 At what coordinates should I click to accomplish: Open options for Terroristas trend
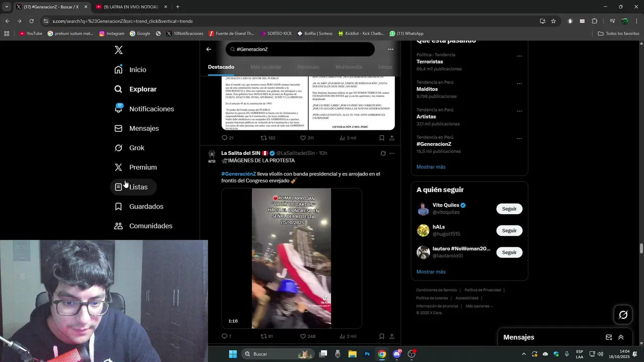click(x=519, y=56)
